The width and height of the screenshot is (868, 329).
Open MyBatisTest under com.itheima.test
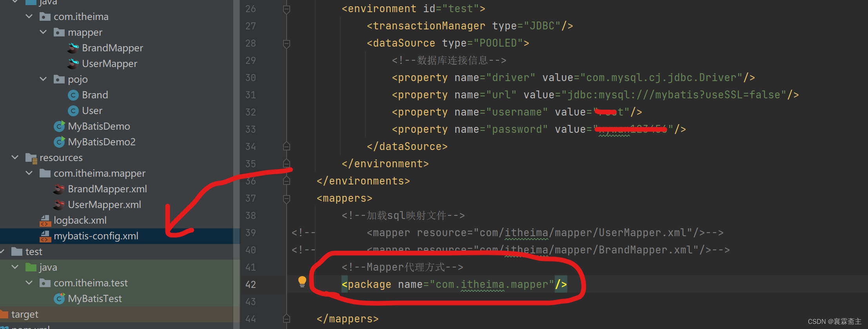(95, 299)
